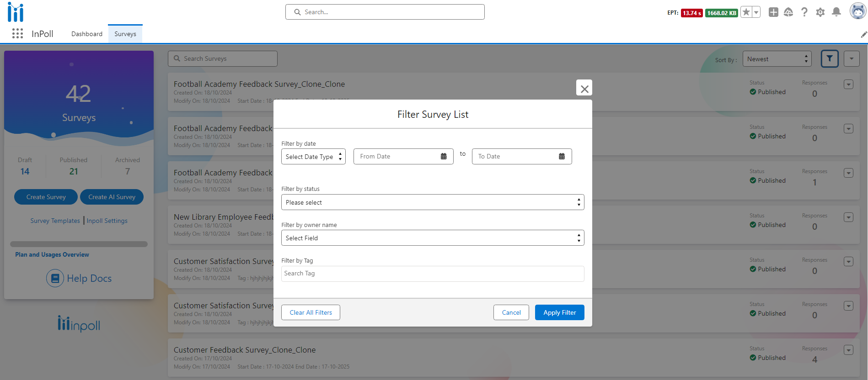Open the To Date calendar icon
Screen dimensions: 868x380
(x=562, y=156)
